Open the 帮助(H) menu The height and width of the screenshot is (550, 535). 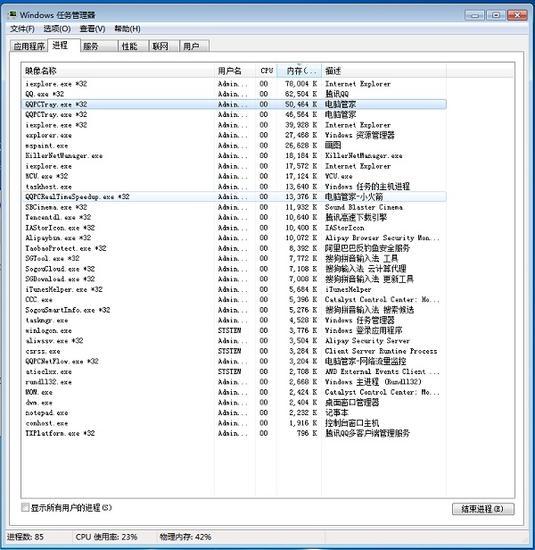click(127, 29)
